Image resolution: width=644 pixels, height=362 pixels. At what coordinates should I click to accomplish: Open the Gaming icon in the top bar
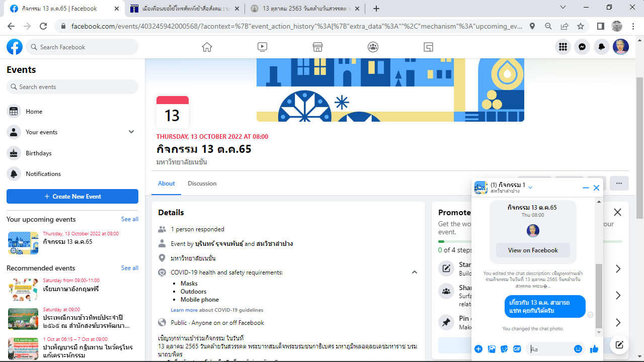click(x=428, y=47)
